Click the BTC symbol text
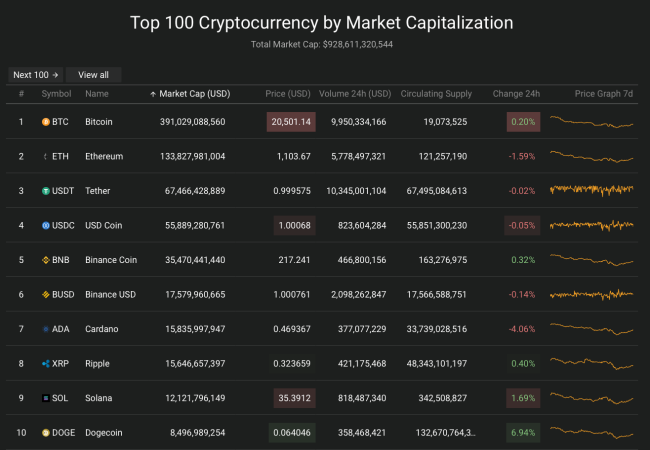Screen dimensions: 650x450 tap(60, 122)
